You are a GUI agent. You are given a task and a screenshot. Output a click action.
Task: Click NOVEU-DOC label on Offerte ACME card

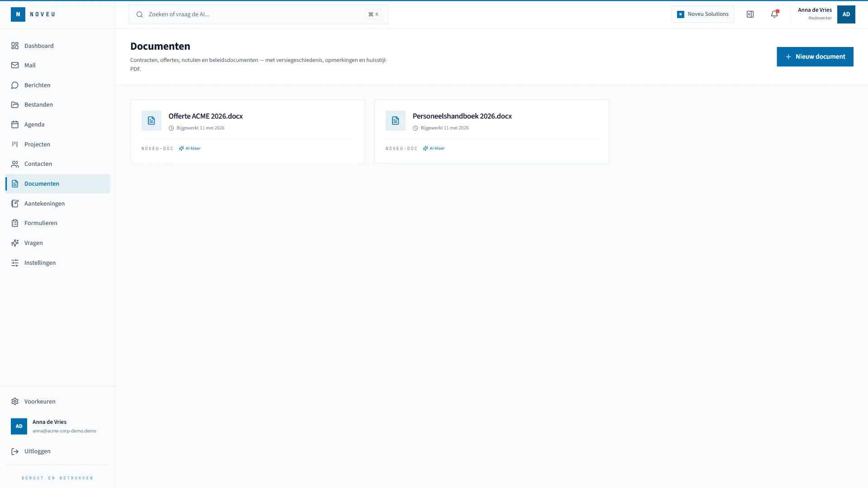(157, 148)
